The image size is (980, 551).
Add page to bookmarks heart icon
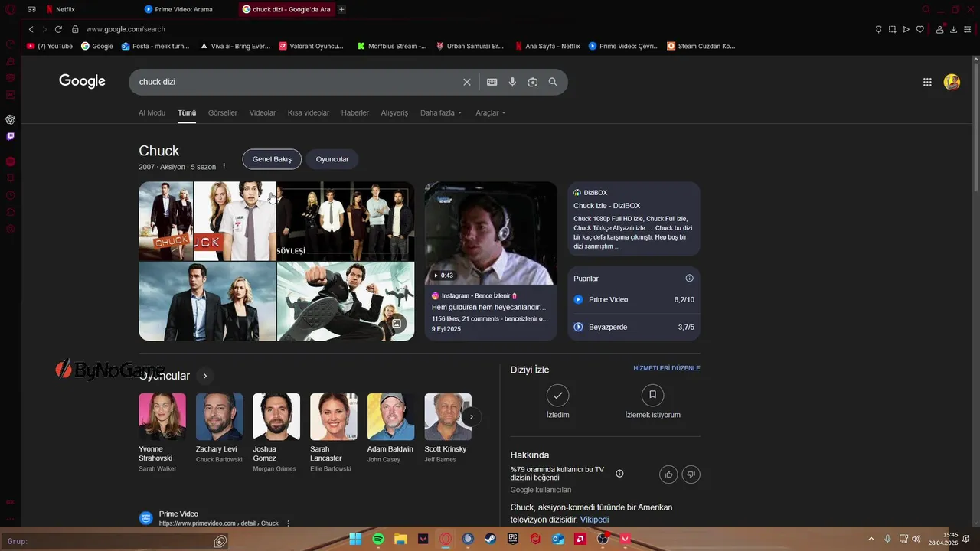[920, 29]
